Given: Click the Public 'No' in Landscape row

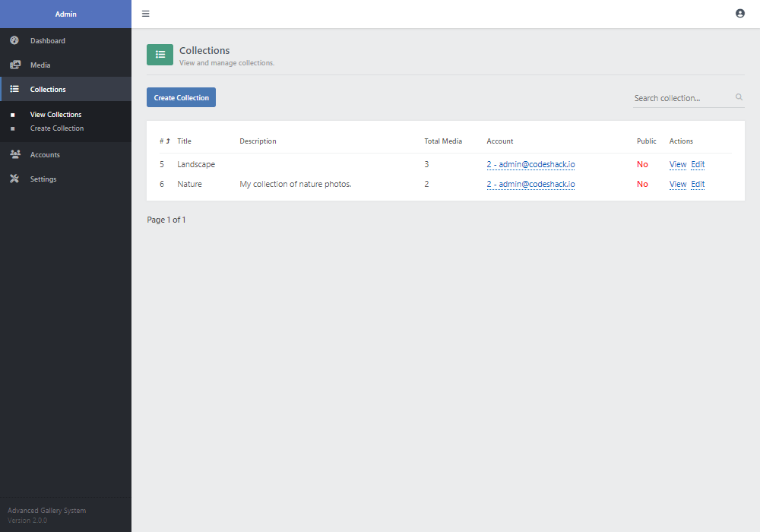Looking at the screenshot, I should pos(642,164).
